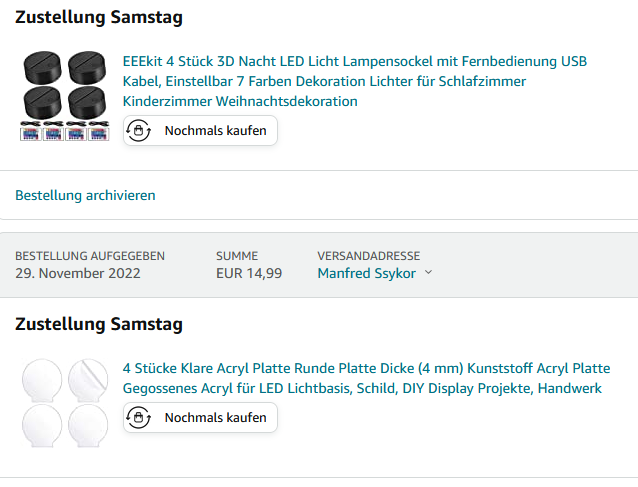Click the chevron next to Manfred Ssykor
This screenshot has height=487, width=638.
429,273
